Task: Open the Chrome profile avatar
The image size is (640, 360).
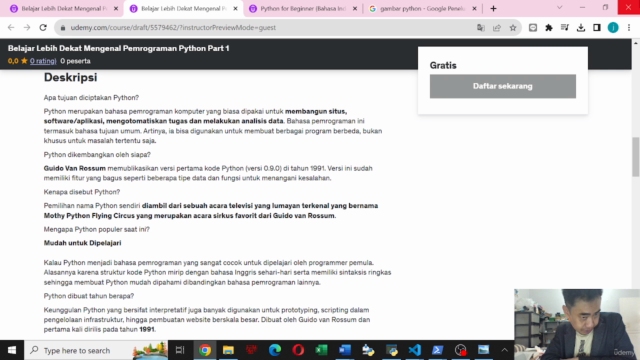Action: 613,28
